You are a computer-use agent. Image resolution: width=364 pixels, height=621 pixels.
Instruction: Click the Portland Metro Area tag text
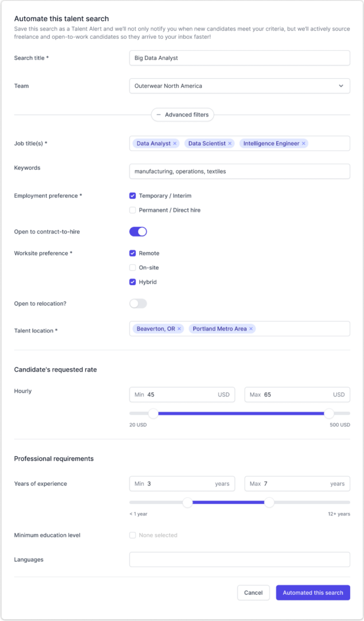[220, 329]
